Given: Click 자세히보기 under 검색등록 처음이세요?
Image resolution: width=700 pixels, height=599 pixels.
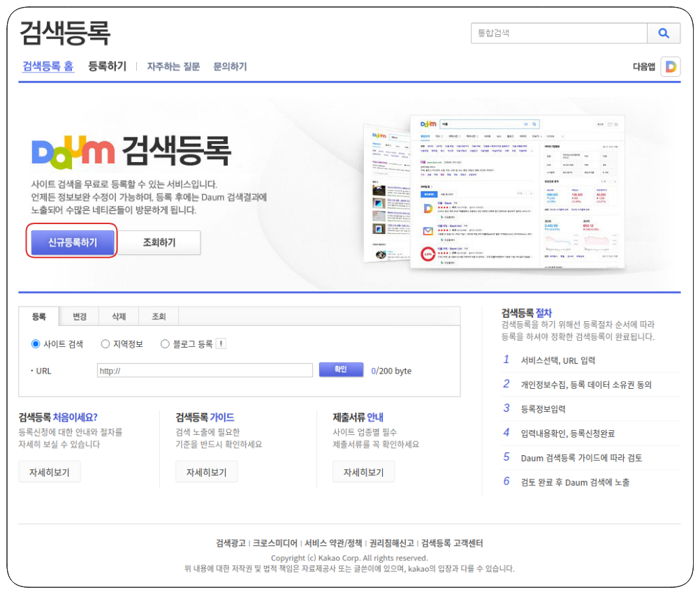Looking at the screenshot, I should tap(50, 473).
